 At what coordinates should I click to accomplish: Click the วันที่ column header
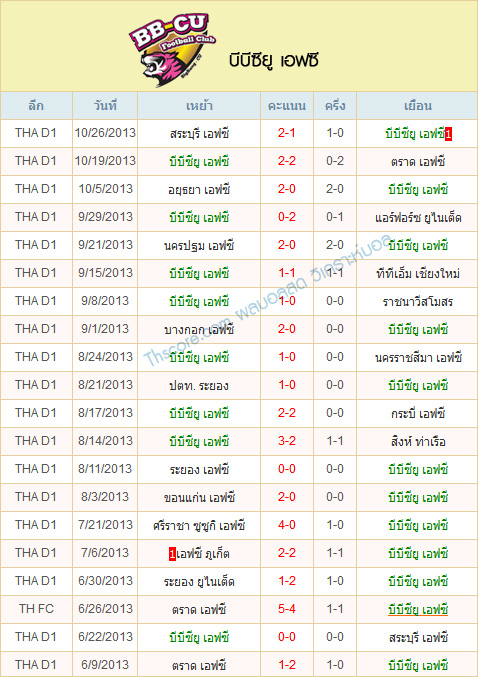105,106
